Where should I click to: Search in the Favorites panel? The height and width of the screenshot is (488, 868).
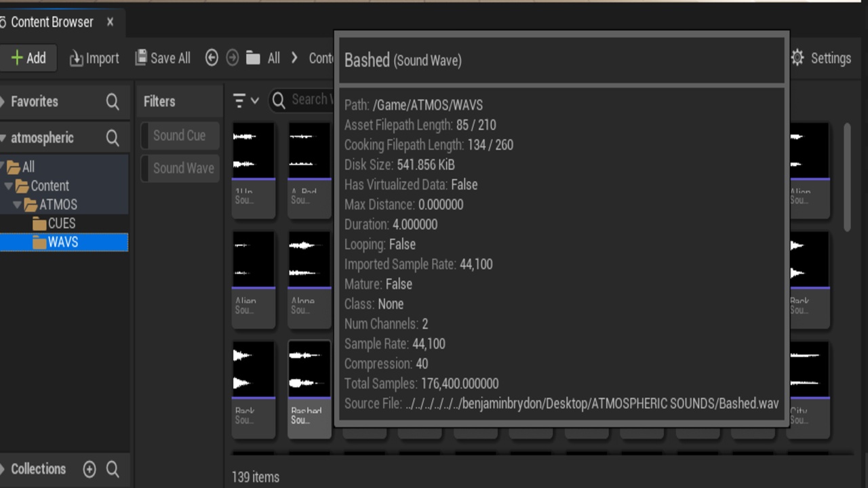click(x=113, y=102)
